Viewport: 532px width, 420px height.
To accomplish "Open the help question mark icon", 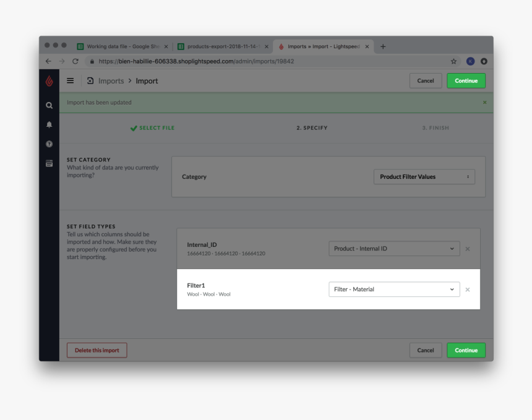I will click(49, 144).
